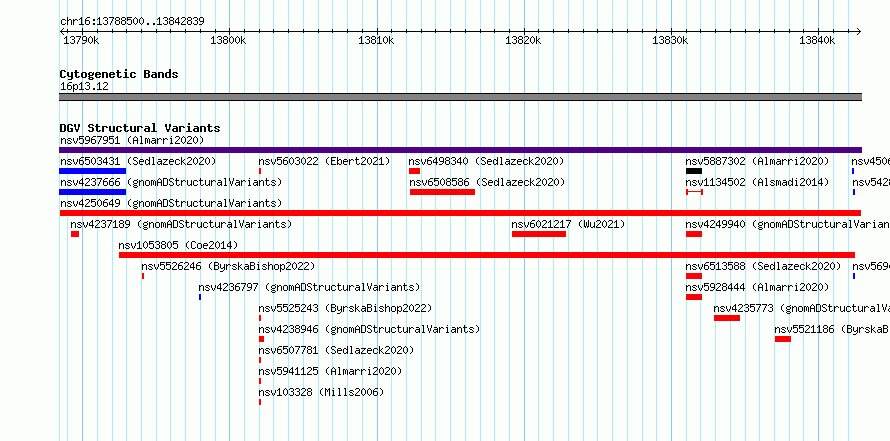Click the red bar under nsv6508586

point(442,192)
